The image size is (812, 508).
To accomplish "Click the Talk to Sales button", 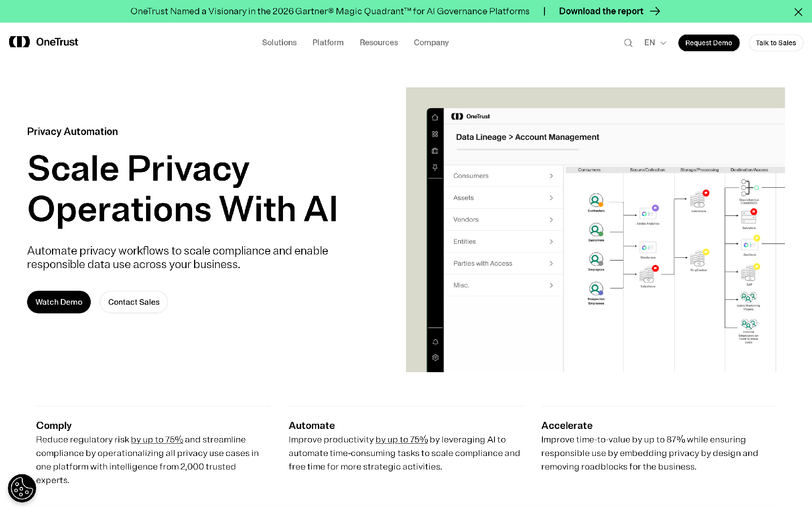I will pos(775,43).
